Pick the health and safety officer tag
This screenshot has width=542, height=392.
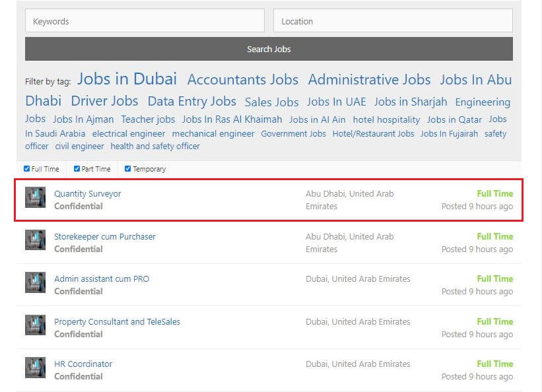tap(155, 147)
